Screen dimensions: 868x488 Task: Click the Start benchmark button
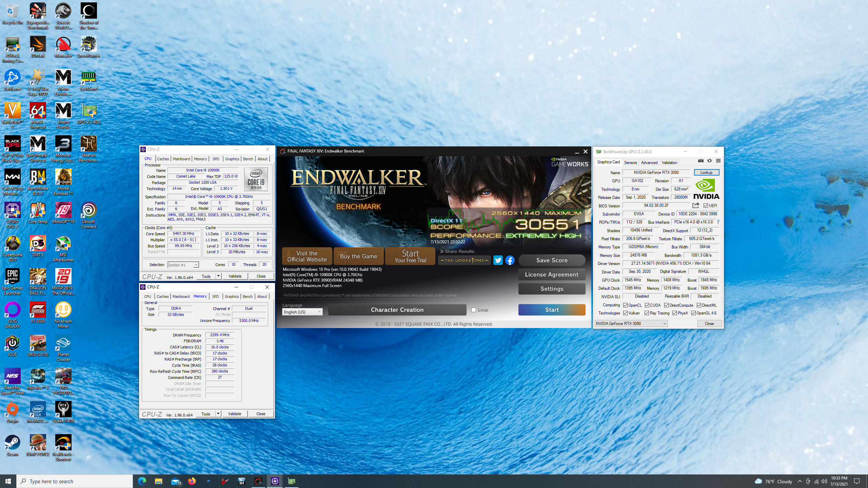tap(552, 310)
